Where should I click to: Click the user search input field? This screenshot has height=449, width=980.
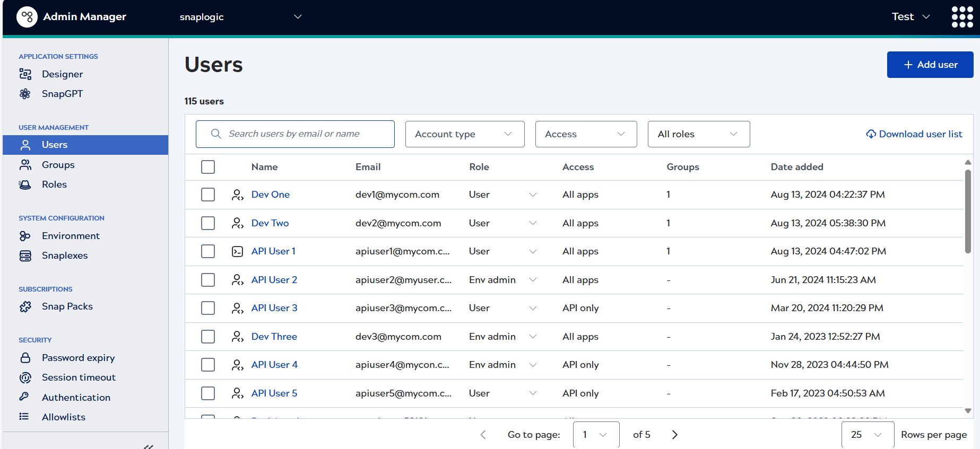point(302,134)
